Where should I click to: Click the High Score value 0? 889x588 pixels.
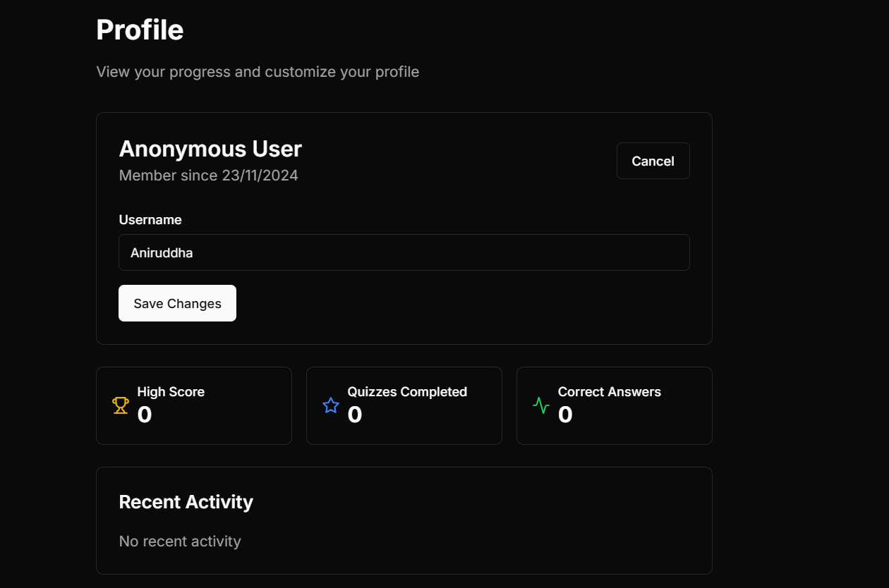coord(145,415)
